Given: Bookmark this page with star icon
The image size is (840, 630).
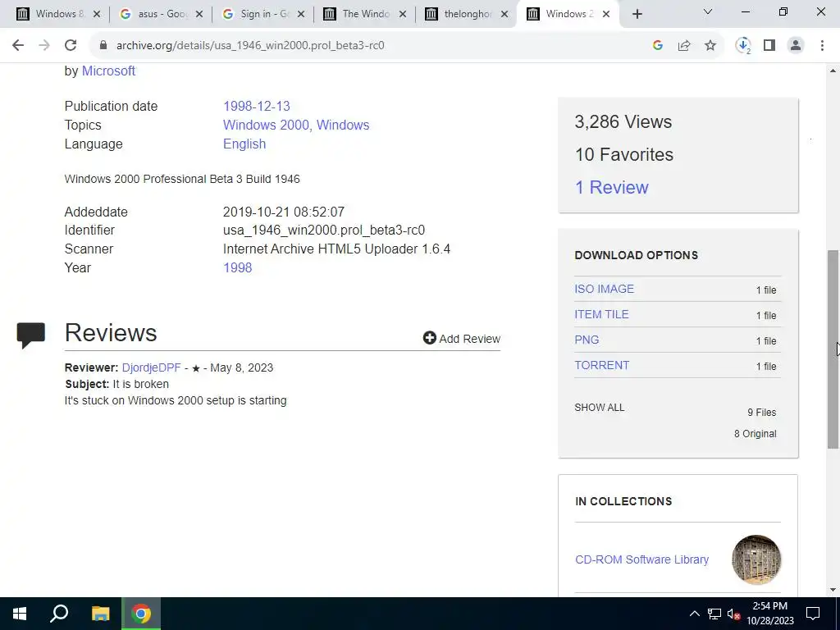Looking at the screenshot, I should point(710,46).
